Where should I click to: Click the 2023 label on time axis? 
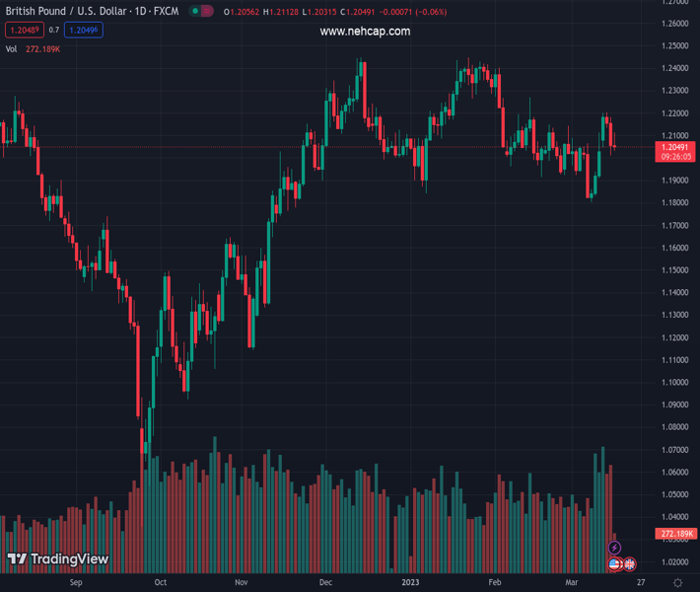409,583
